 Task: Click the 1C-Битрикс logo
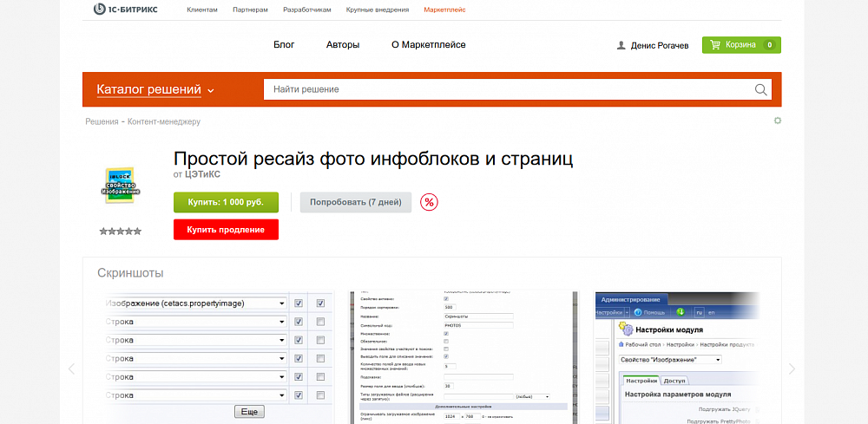[x=125, y=10]
